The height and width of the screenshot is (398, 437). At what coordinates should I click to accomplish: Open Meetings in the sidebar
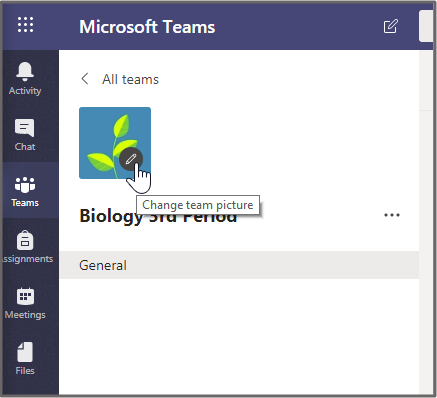pos(25,303)
